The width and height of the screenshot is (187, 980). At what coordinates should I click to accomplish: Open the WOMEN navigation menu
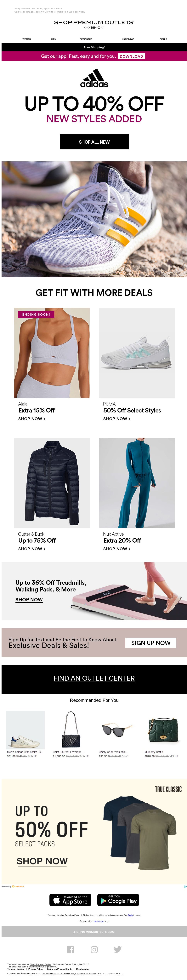(27, 39)
